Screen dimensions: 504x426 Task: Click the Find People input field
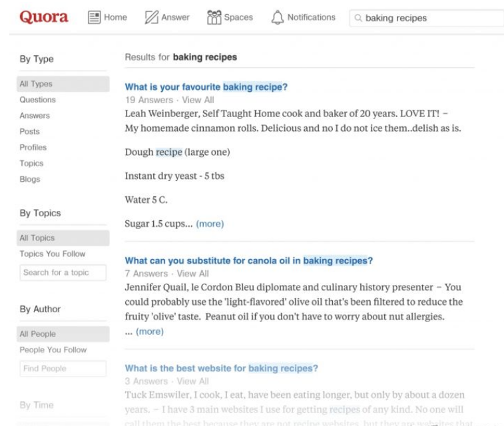(x=63, y=368)
